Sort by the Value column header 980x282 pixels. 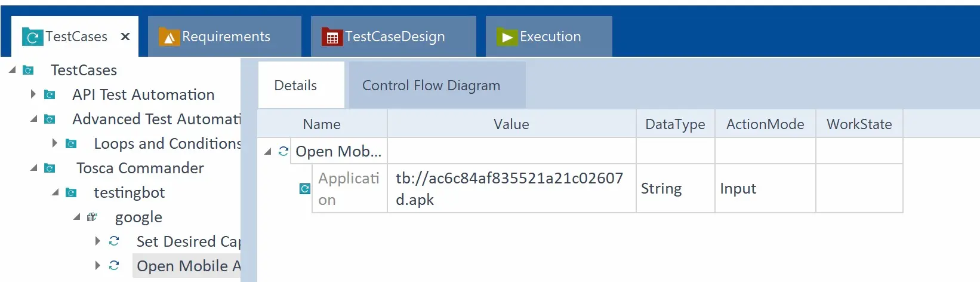(x=511, y=124)
